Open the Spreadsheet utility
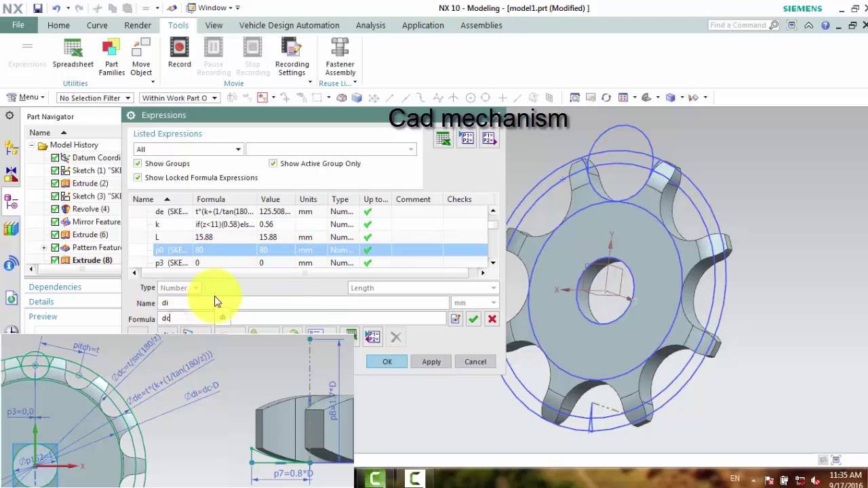The image size is (868, 488). pyautogui.click(x=73, y=53)
